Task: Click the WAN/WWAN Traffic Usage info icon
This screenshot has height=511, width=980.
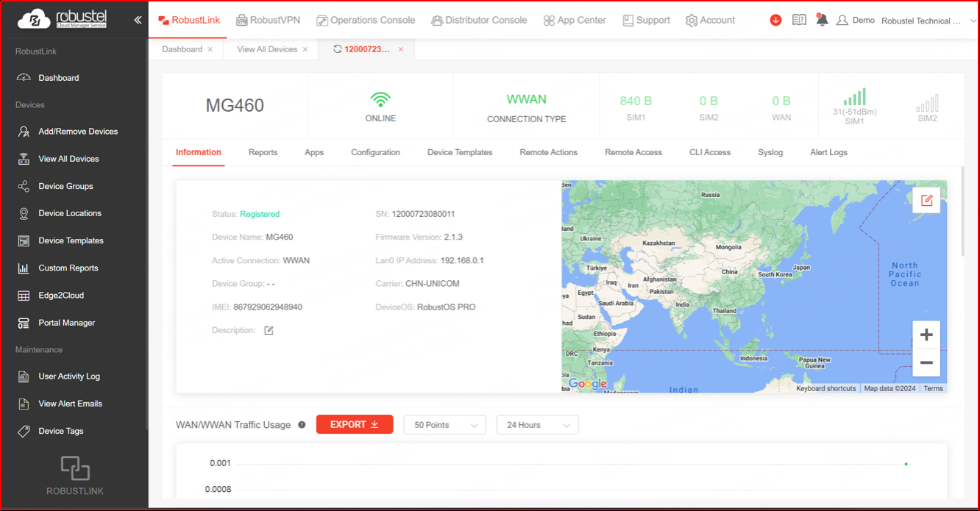Action: tap(302, 425)
